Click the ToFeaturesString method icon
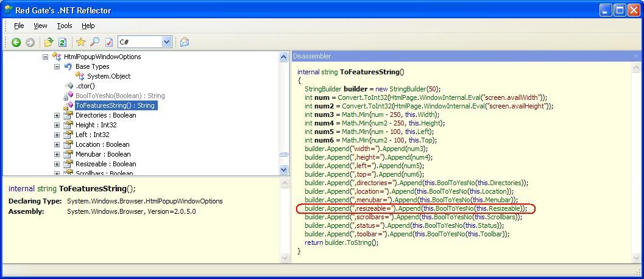644x279 pixels. click(x=69, y=105)
